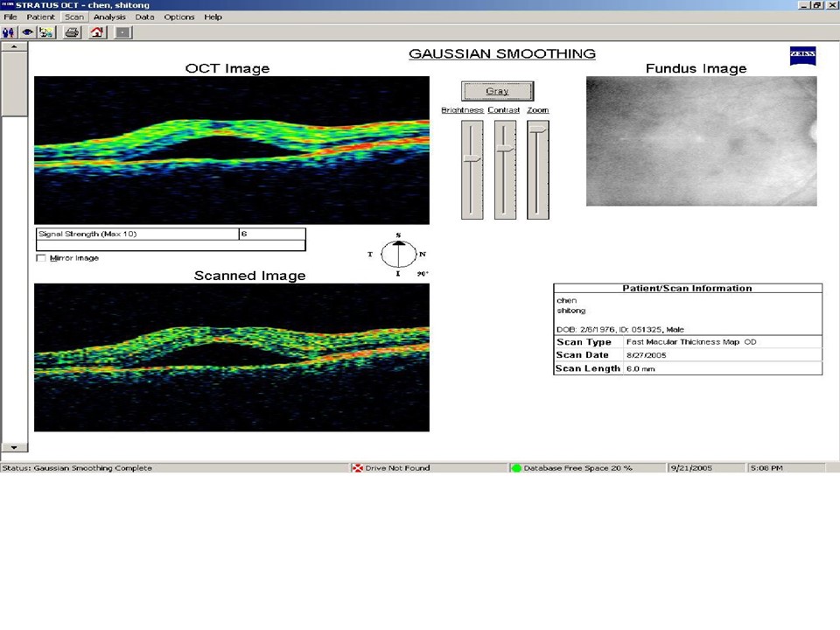Image resolution: width=840 pixels, height=630 pixels.
Task: Click the green database status indicator
Action: click(x=516, y=468)
